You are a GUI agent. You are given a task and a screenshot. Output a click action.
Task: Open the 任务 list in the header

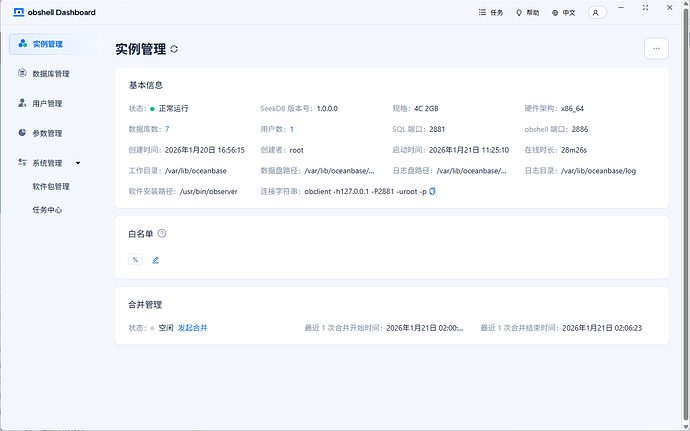[x=490, y=13]
